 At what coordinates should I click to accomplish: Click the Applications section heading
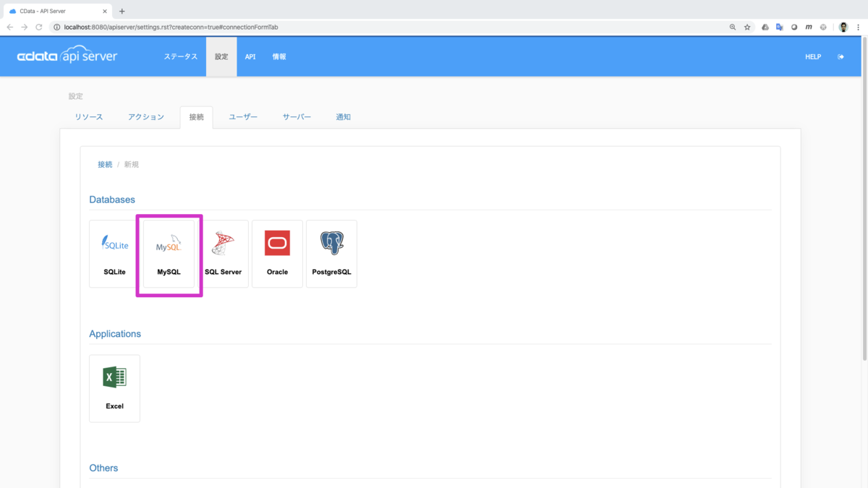tap(115, 334)
